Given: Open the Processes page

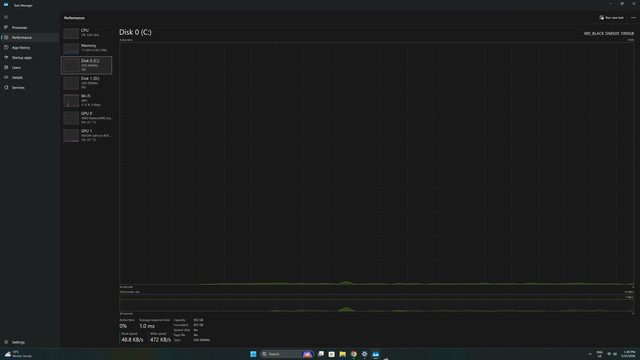Looking at the screenshot, I should (x=30, y=27).
